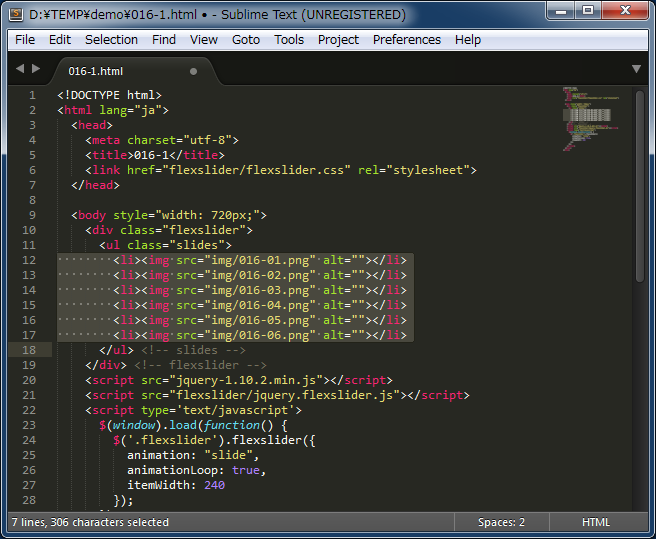The width and height of the screenshot is (656, 539).
Task: Click the status text '7 lines, 306 characters selected'
Action: point(90,522)
